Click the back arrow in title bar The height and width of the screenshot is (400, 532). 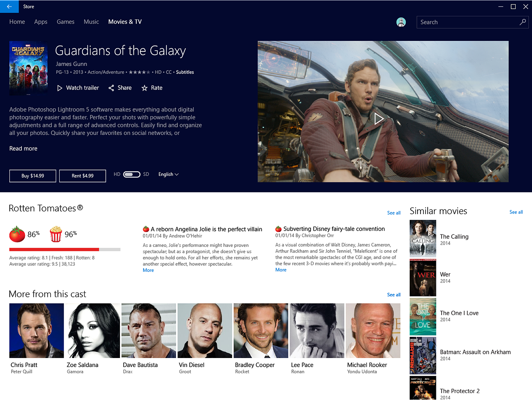(9, 7)
